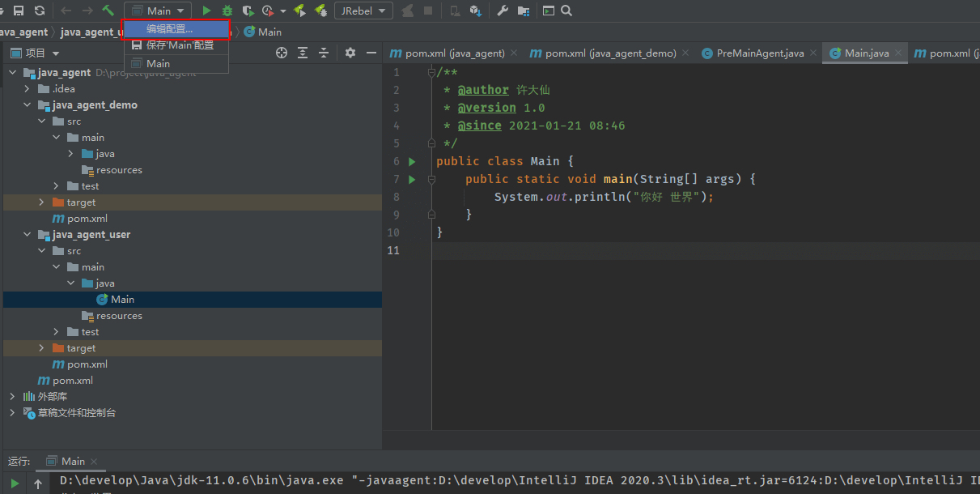Screen dimensions: 980x494
Task: Choose 编辑配置... from the dropdown menu
Action: pos(176,29)
